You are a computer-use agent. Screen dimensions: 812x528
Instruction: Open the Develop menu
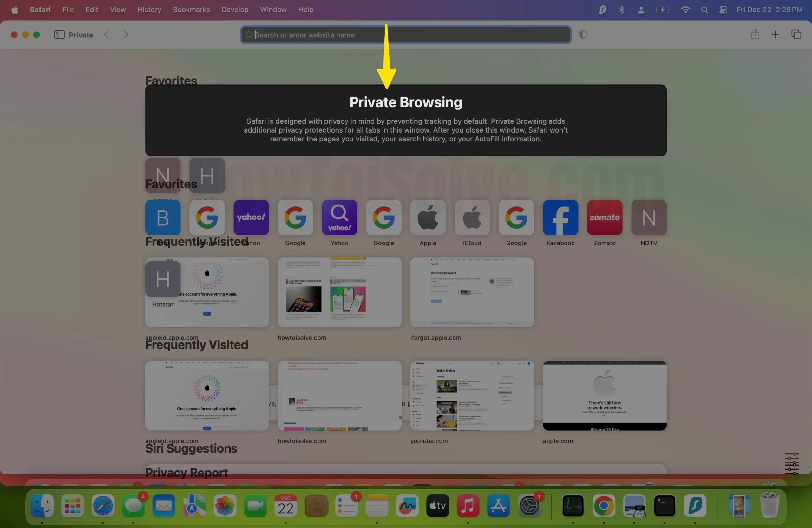coord(235,10)
